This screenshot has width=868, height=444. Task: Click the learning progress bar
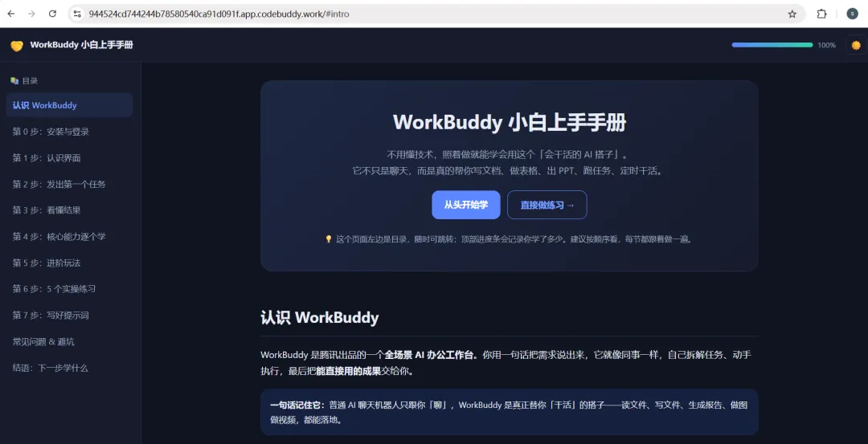(772, 45)
